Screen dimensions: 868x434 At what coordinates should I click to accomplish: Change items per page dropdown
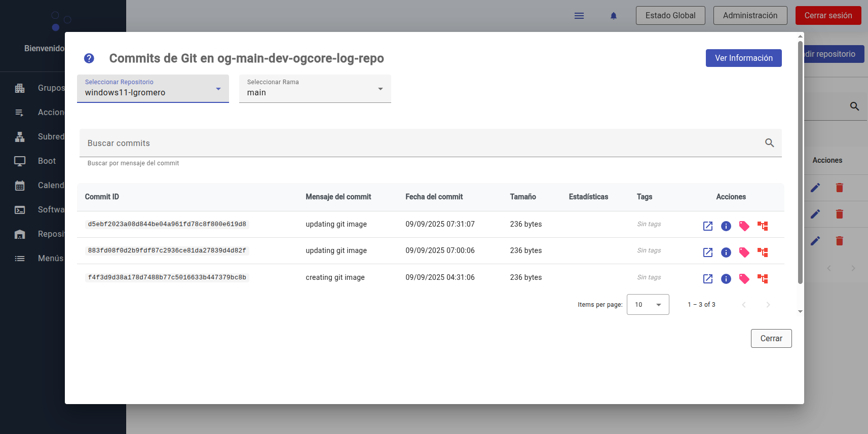(x=648, y=305)
